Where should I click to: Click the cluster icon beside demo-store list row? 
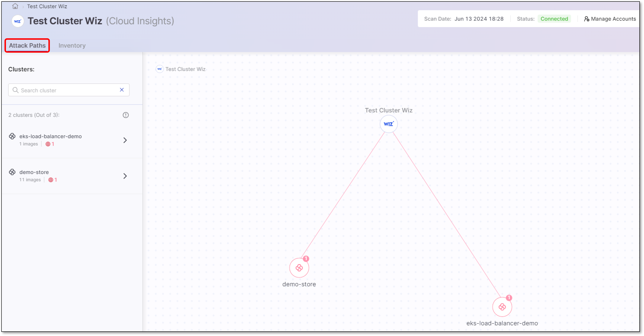(12, 172)
